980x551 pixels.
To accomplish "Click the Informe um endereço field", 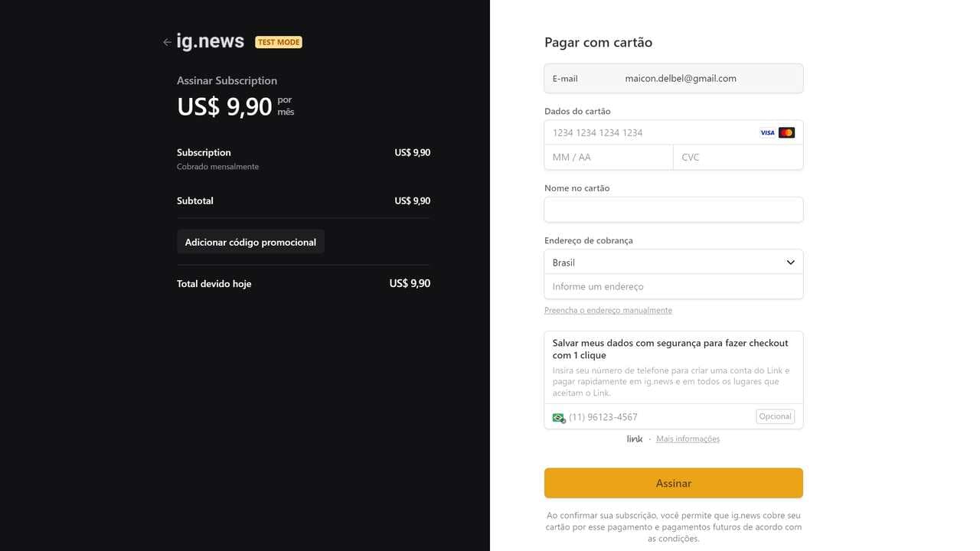I will 674,286.
